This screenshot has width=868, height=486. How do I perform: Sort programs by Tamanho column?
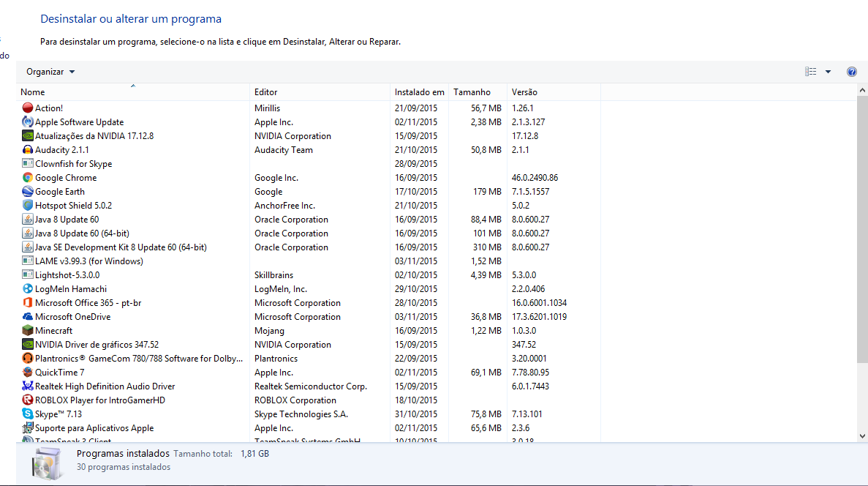tap(478, 92)
